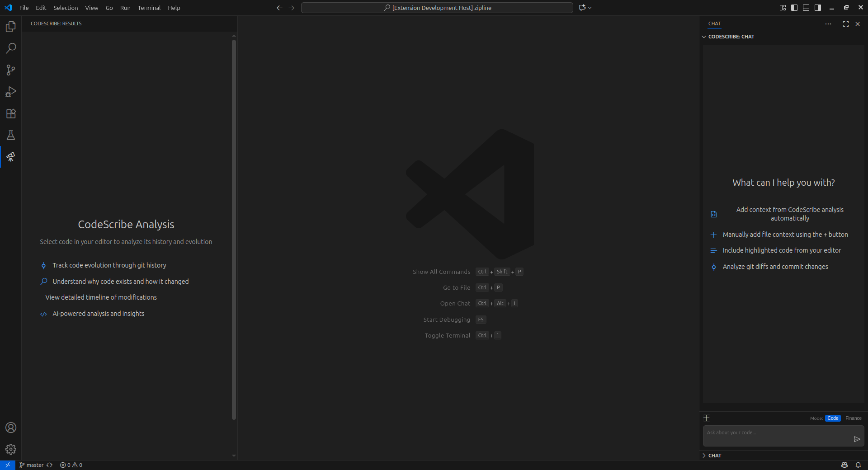Toggle the Primary Side Bar
This screenshot has width=868, height=470.
tap(794, 8)
